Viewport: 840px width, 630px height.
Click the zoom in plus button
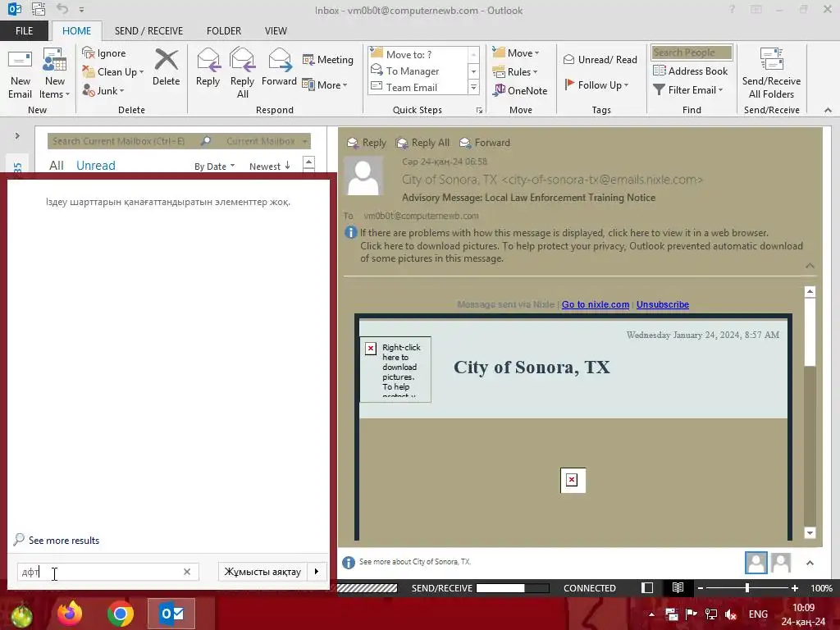tap(795, 587)
